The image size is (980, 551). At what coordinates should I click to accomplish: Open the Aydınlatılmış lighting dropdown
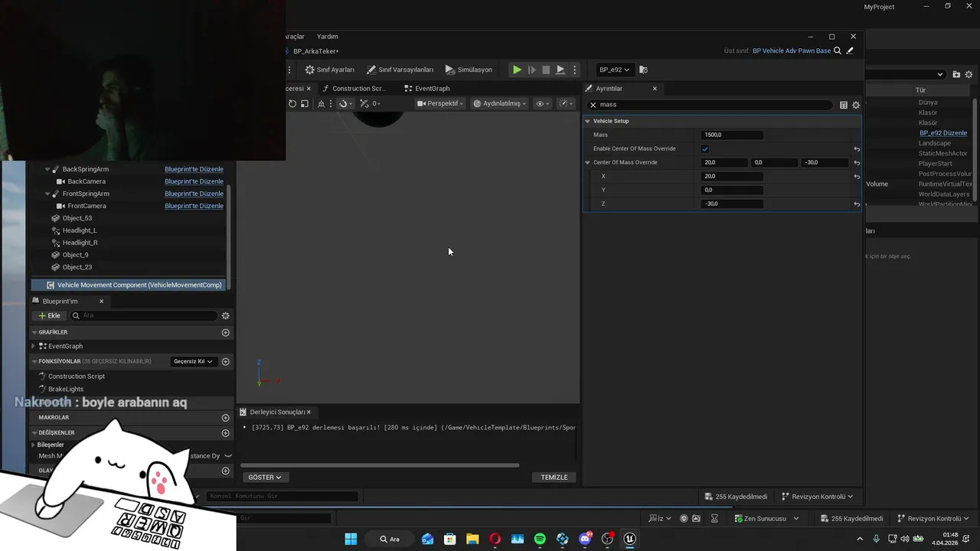click(x=499, y=103)
